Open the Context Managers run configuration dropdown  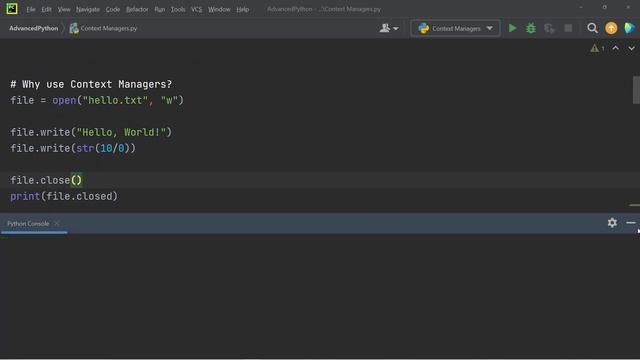pyautogui.click(x=456, y=28)
